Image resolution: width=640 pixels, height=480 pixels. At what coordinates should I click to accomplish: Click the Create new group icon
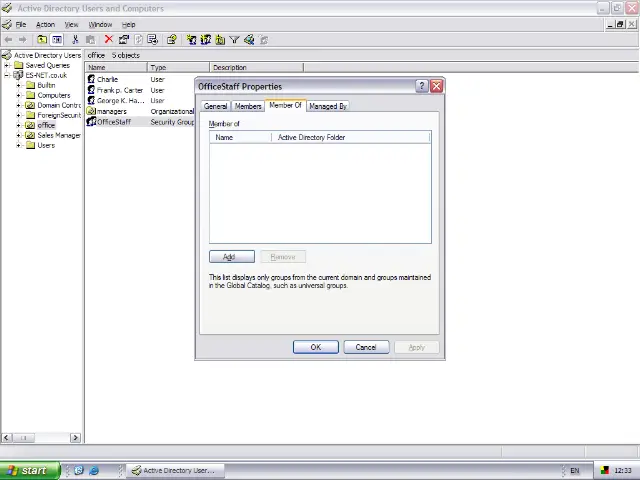tap(206, 40)
